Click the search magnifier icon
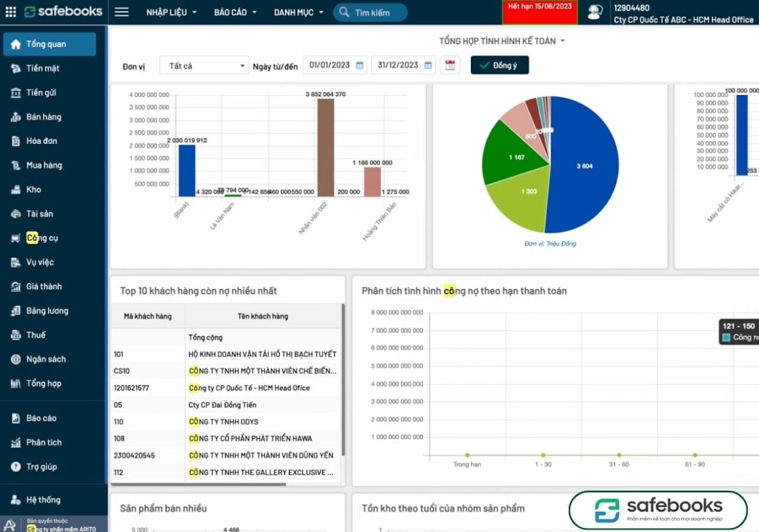Screen dimensions: 759x532 coord(344,12)
